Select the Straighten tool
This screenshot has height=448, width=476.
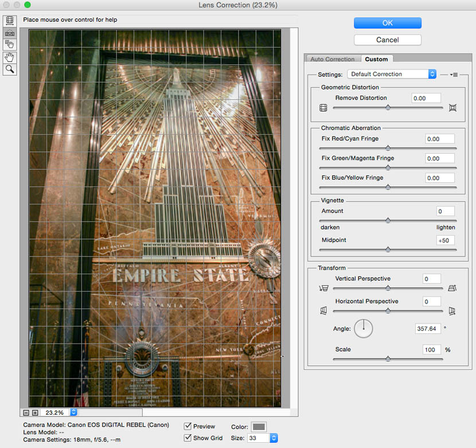[10, 33]
